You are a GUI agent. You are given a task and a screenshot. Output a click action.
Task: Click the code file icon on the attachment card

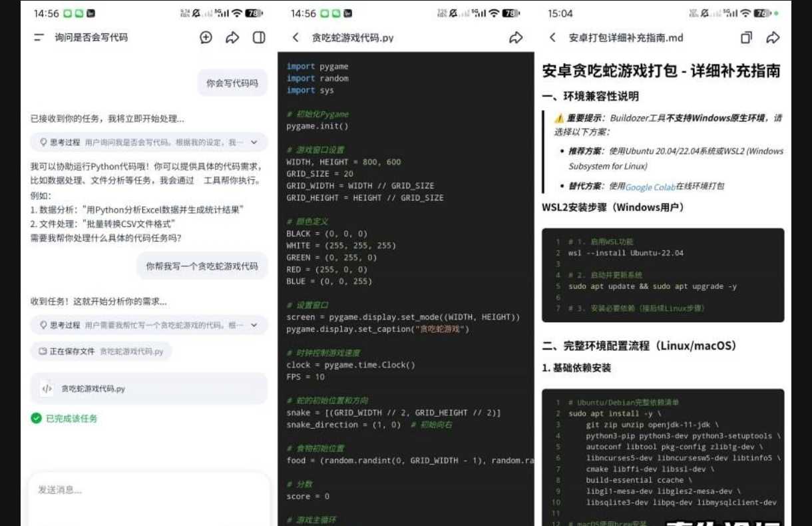coord(47,389)
